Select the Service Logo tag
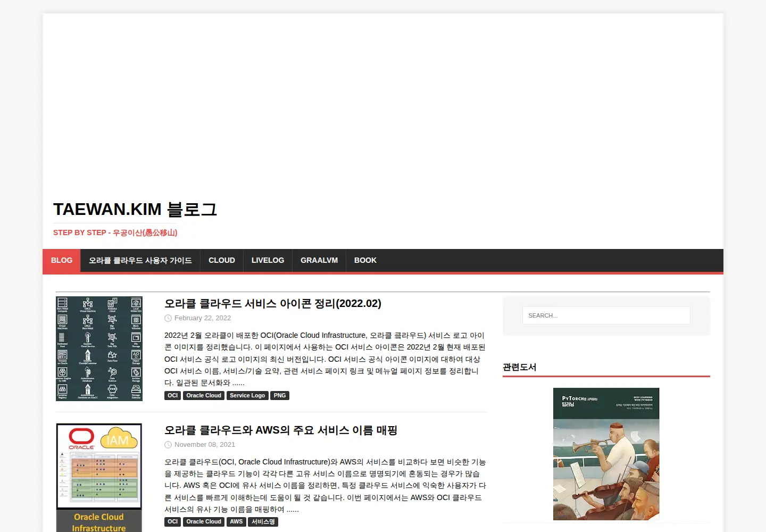The image size is (766, 532). tap(247, 395)
